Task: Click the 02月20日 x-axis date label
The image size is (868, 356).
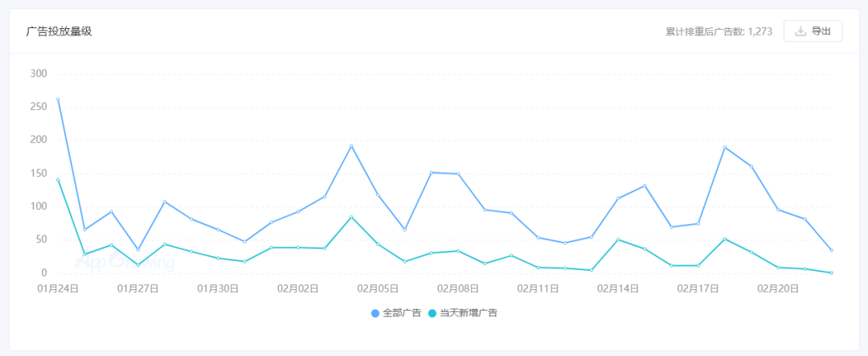Action: pos(778,288)
